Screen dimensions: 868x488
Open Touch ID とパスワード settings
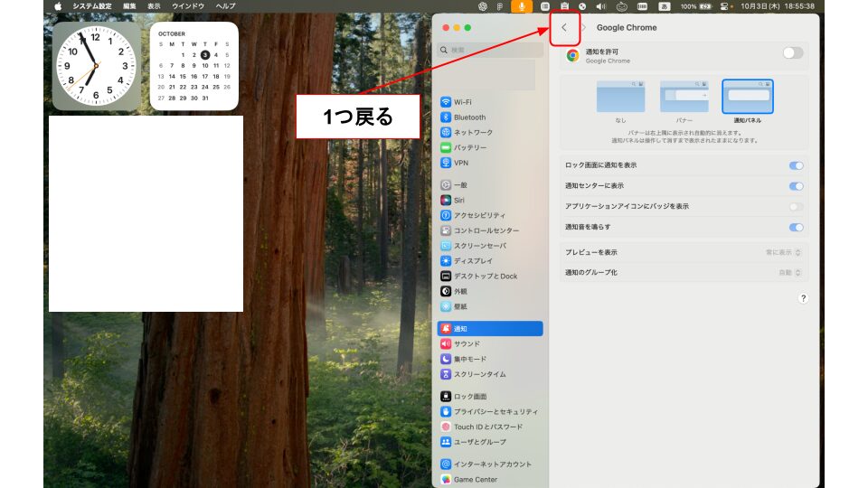[x=486, y=427]
